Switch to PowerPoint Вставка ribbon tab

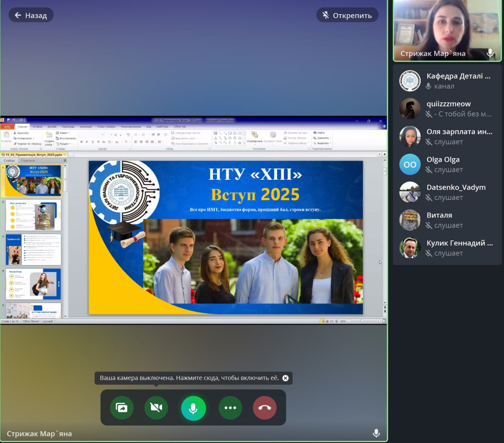pyautogui.click(x=37, y=127)
